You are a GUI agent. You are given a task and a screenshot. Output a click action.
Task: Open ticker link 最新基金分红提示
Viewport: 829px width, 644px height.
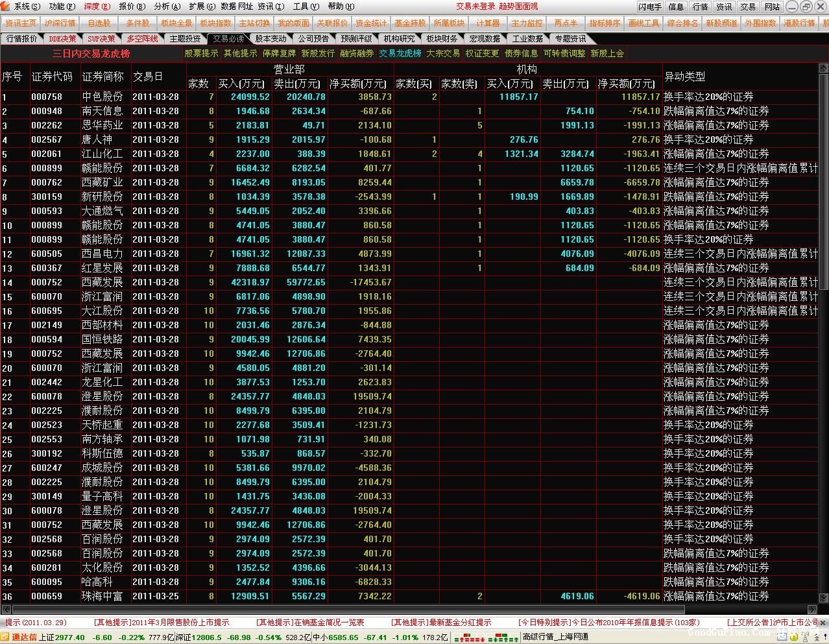tap(441, 623)
